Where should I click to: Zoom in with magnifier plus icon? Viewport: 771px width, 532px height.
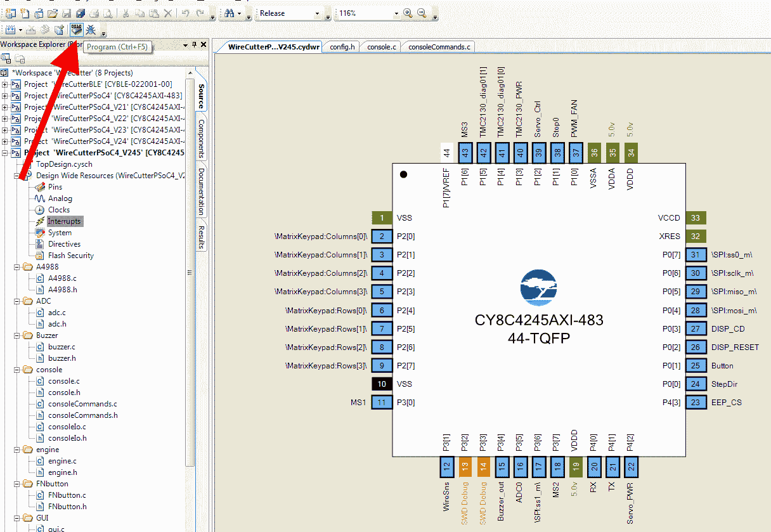pos(408,13)
